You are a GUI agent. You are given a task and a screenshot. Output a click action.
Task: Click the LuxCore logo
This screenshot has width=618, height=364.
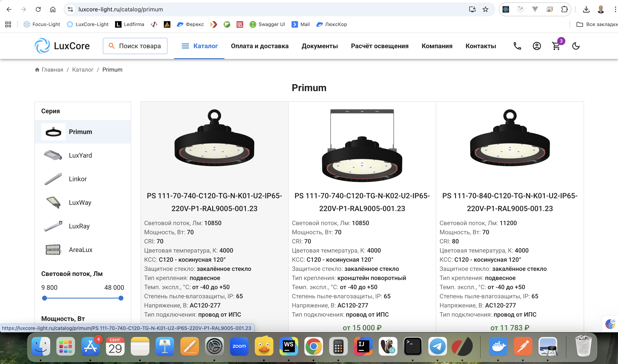[x=62, y=46]
